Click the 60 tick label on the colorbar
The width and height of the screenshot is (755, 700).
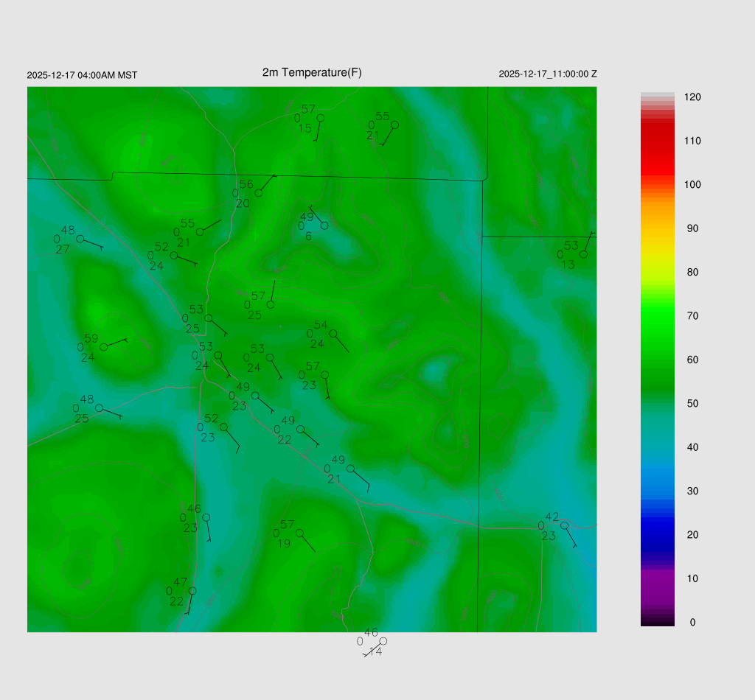[692, 360]
